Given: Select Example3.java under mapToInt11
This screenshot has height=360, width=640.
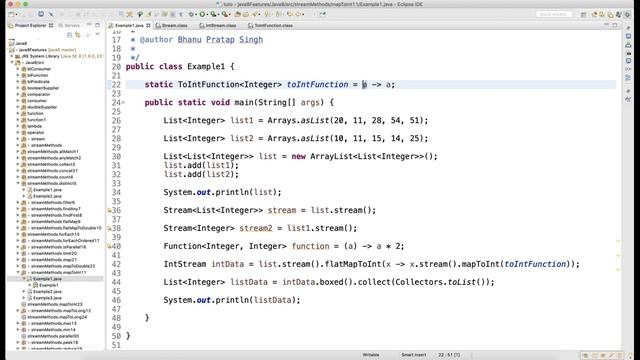Looking at the screenshot, I should pyautogui.click(x=47, y=298).
